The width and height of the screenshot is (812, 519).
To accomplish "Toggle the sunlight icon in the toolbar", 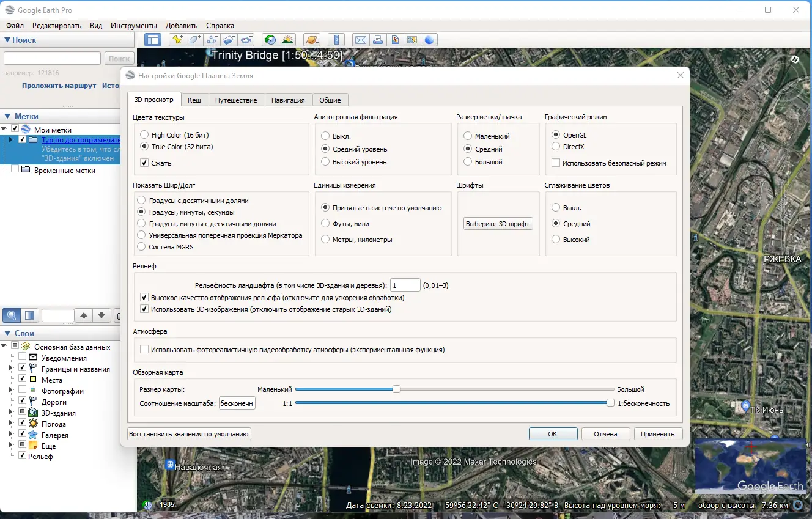I will [287, 40].
